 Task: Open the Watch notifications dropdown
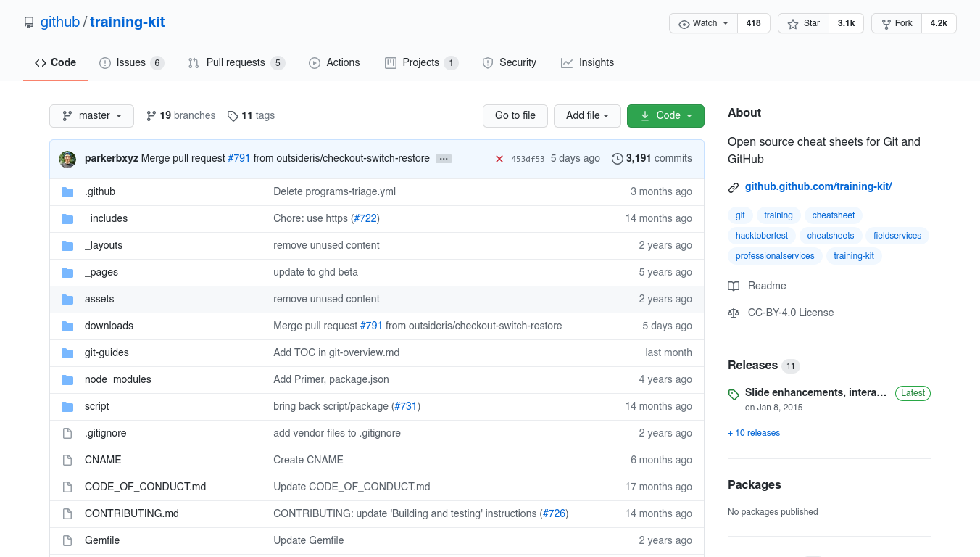pos(703,23)
